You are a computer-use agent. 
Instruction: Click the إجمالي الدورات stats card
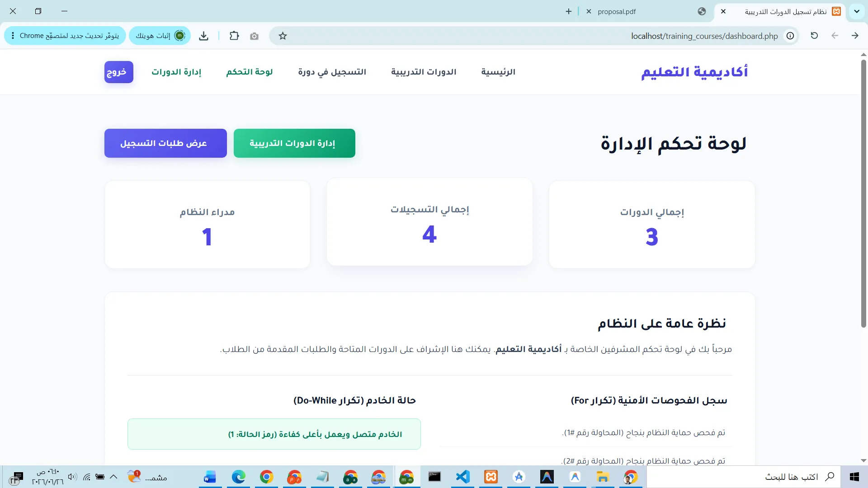(652, 225)
